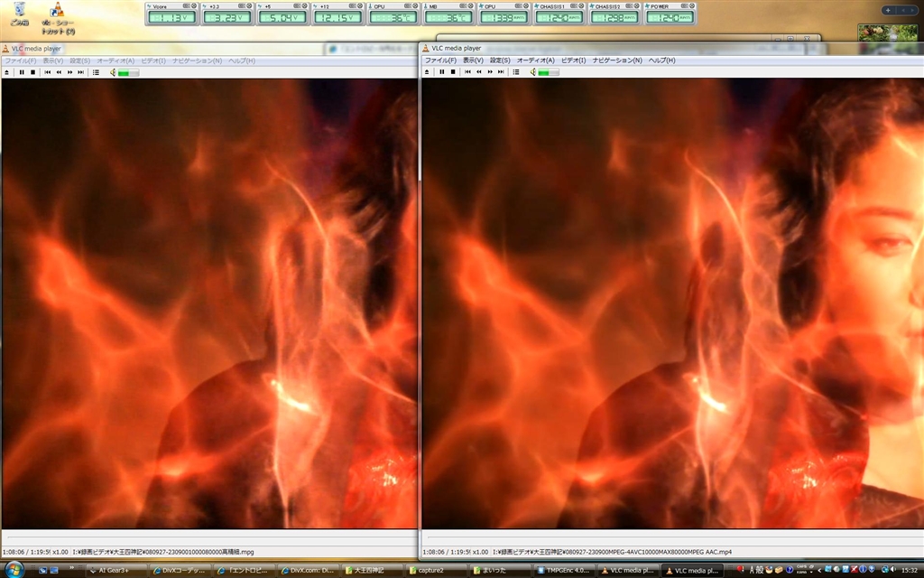The image size is (924, 578).
Task: Pause playback in the right VLC window (mp4)
Action: pos(442,72)
